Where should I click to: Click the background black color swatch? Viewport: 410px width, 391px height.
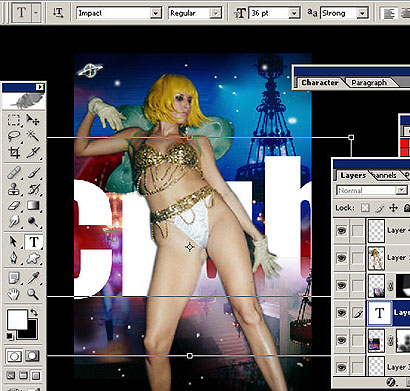[30, 332]
